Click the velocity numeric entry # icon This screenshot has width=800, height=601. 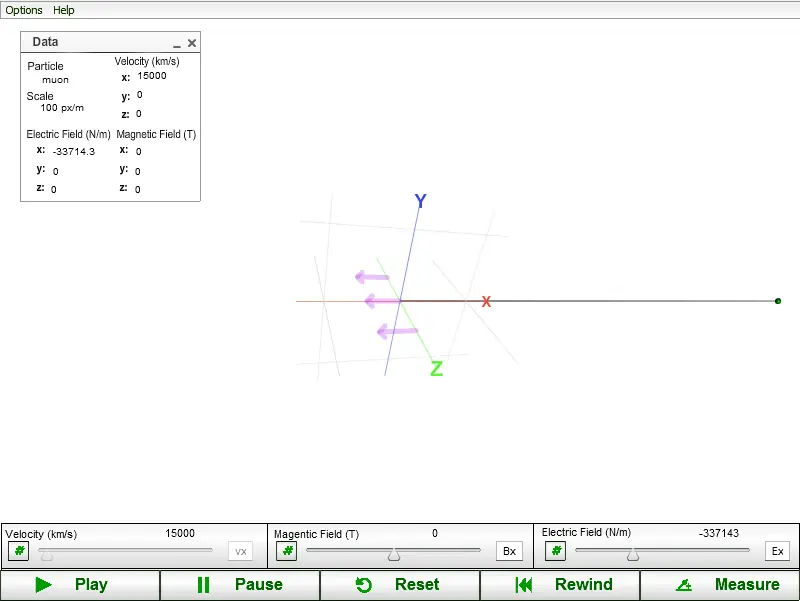click(x=19, y=551)
